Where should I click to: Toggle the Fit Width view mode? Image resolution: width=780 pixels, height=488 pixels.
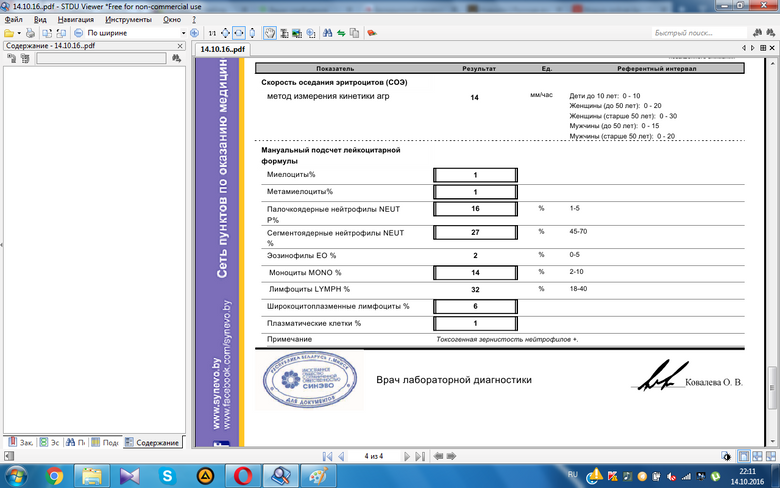(238, 33)
